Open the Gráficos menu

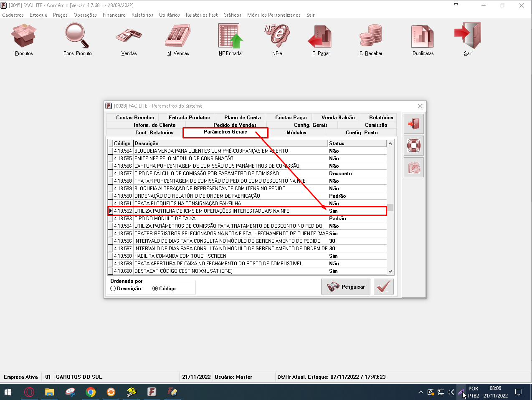(x=232, y=15)
